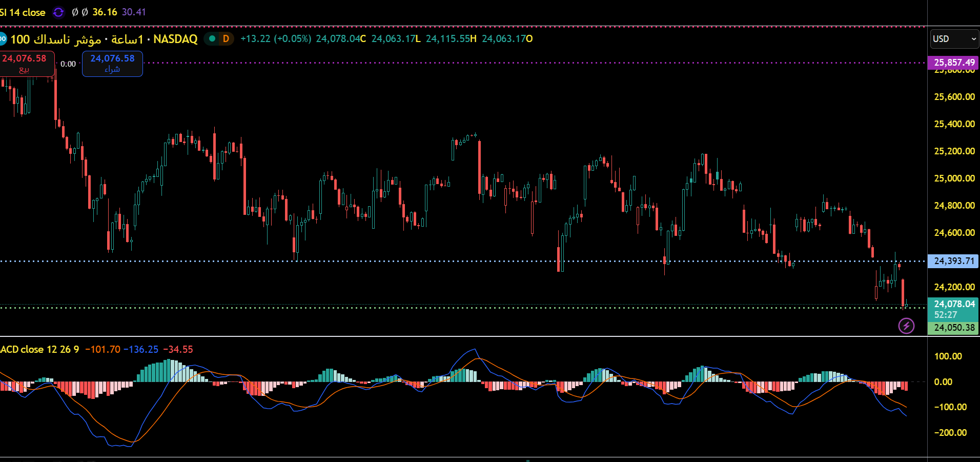The width and height of the screenshot is (980, 462).
Task: Click the 25,600.00 price axis label
Action: click(x=954, y=97)
